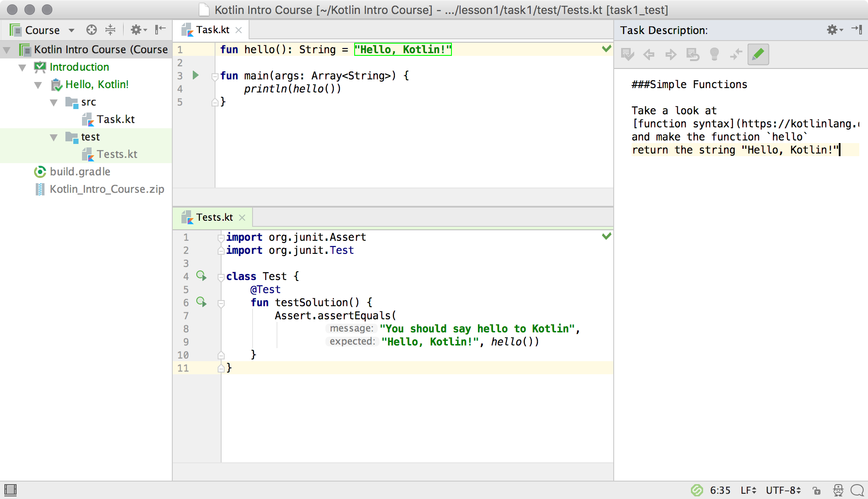Open the feedback speech bubble icon
This screenshot has width=868, height=499.
[x=857, y=490]
